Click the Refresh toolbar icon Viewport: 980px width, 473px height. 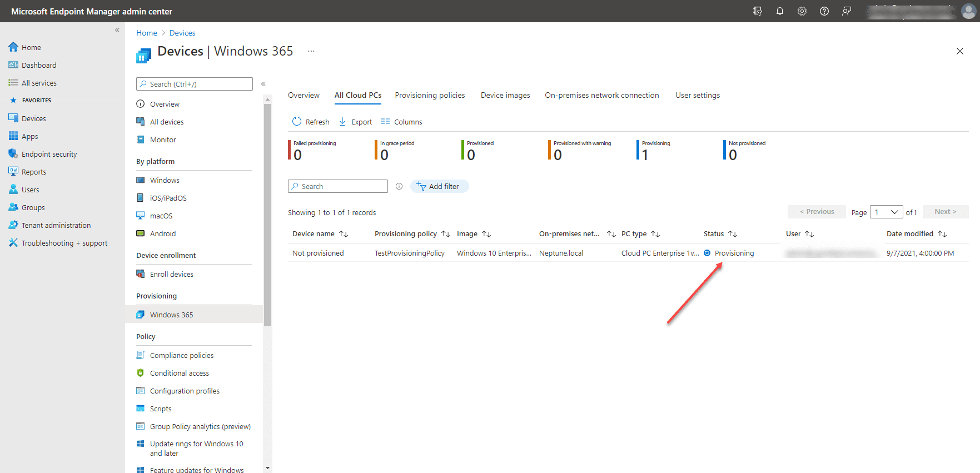pos(297,122)
